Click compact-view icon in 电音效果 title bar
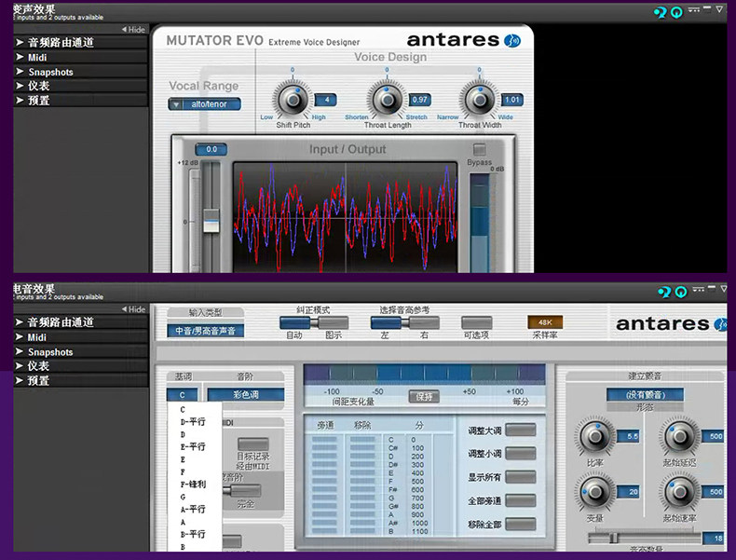This screenshot has width=736, height=560. (x=698, y=289)
